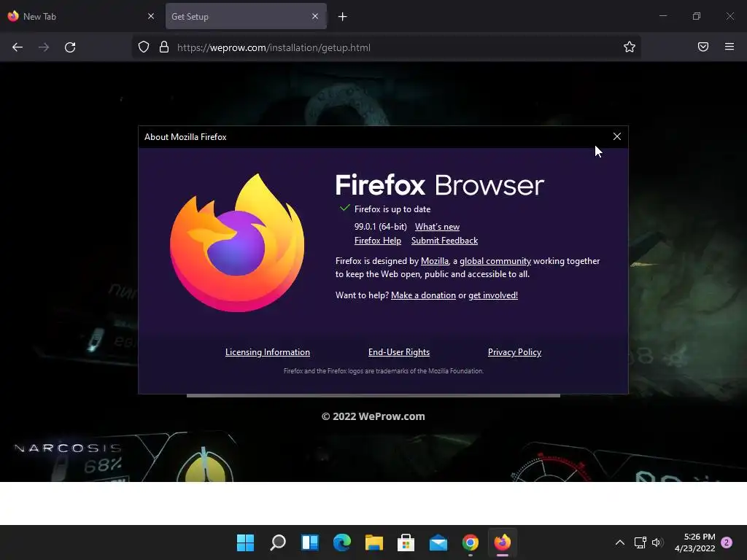Open the Widgets taskbar icon

coord(309,542)
